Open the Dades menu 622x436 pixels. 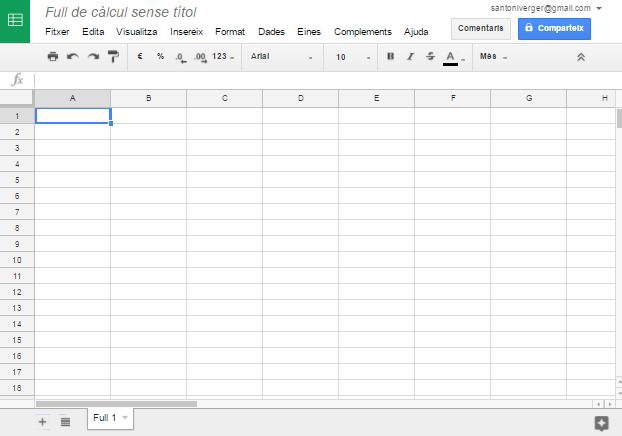coord(271,32)
